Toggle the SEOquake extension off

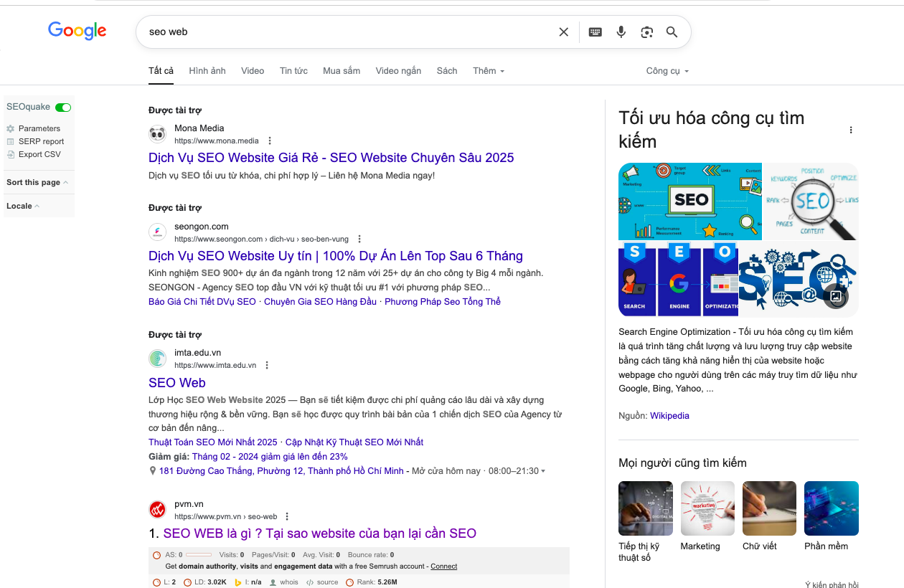[62, 106]
